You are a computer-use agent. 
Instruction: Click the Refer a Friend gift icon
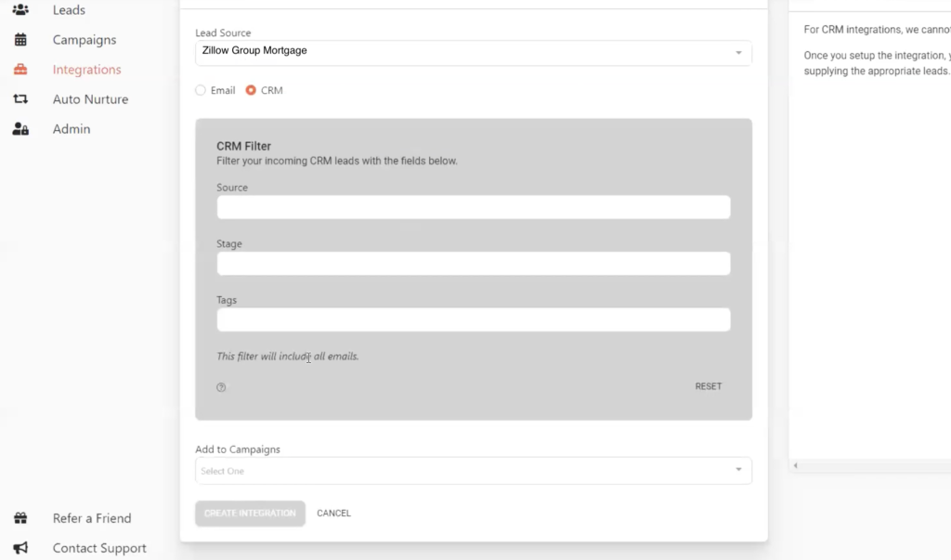pyautogui.click(x=20, y=518)
